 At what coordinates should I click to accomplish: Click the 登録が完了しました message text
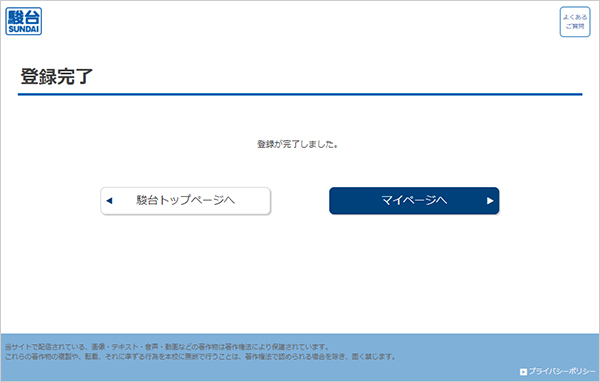pyautogui.click(x=297, y=144)
